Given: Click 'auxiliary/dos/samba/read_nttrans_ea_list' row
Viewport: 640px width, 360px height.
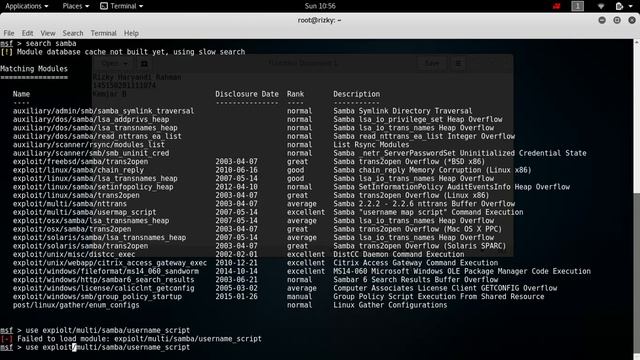Looking at the screenshot, I should click(264, 136).
